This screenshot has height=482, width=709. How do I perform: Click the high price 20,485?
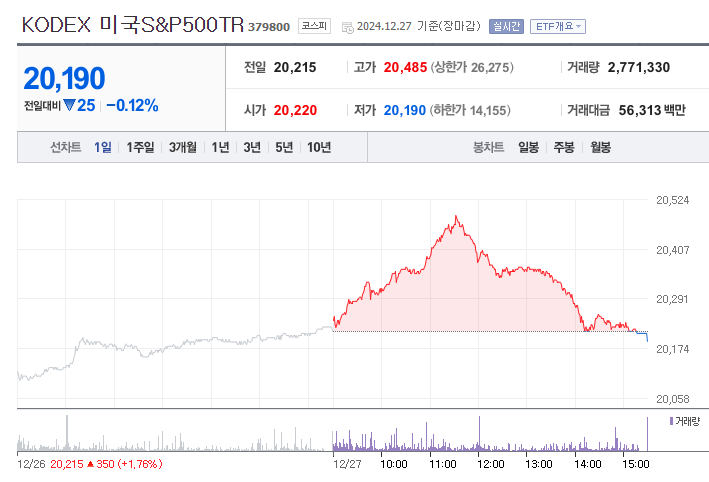tap(405, 67)
